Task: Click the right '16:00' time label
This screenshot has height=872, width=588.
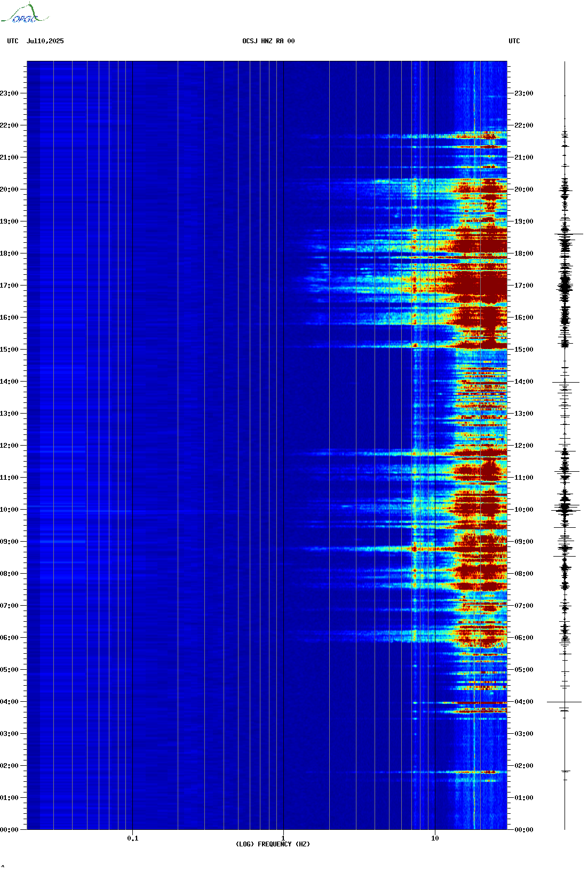Action: pyautogui.click(x=523, y=318)
